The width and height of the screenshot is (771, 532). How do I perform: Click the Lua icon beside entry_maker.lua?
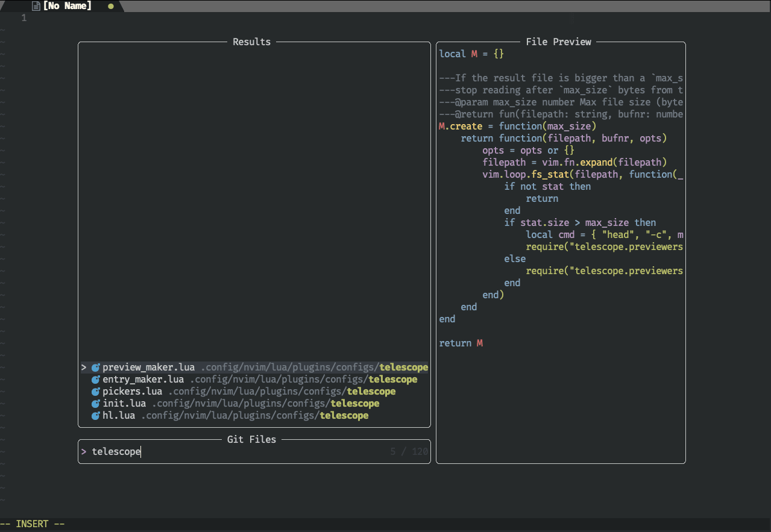(x=95, y=380)
